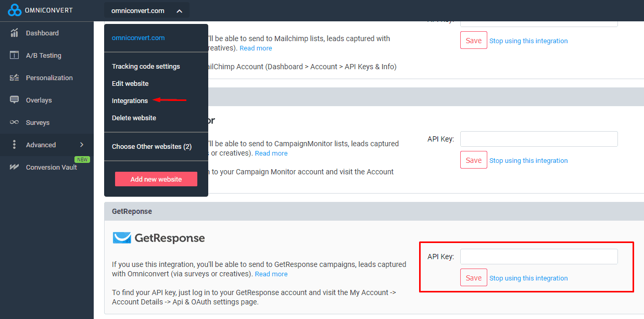Go to Dashboard in the sidebar

pyautogui.click(x=42, y=33)
